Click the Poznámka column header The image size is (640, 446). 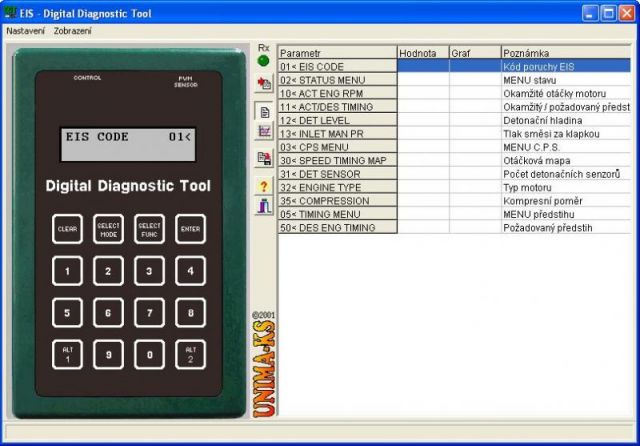(566, 53)
